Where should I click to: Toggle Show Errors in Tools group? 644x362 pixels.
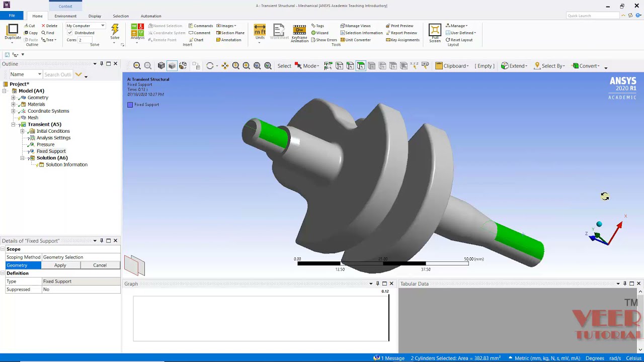pyautogui.click(x=324, y=40)
